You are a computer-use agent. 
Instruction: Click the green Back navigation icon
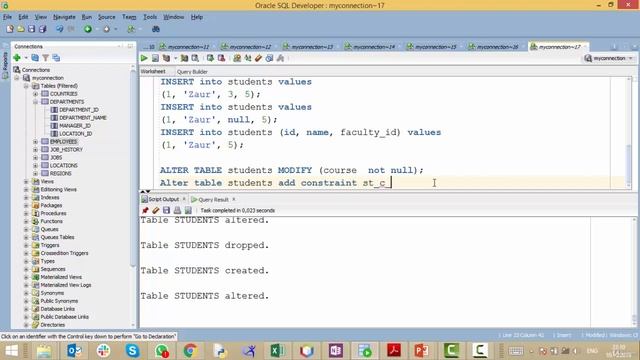(x=88, y=29)
